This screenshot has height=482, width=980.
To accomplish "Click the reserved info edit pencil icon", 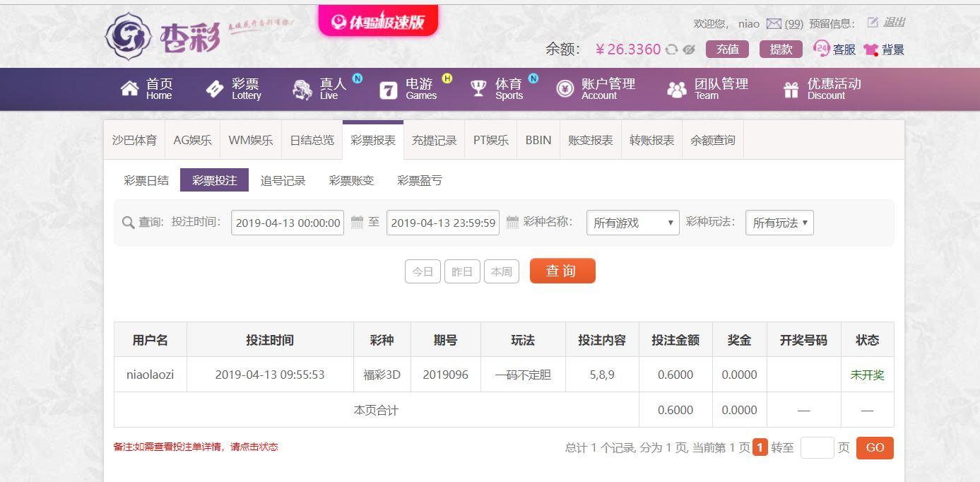I will coord(873,23).
